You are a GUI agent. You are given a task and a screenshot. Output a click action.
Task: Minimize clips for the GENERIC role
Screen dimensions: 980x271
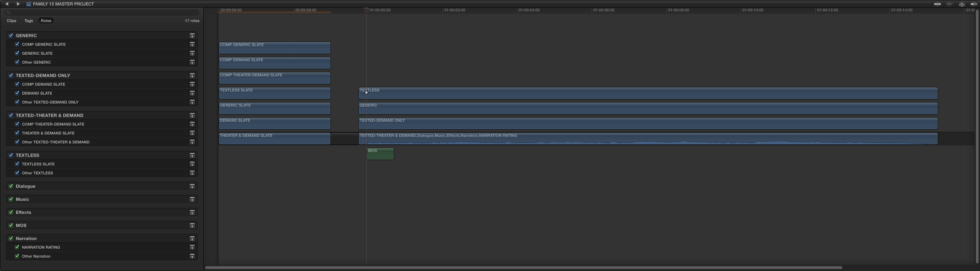tap(192, 36)
